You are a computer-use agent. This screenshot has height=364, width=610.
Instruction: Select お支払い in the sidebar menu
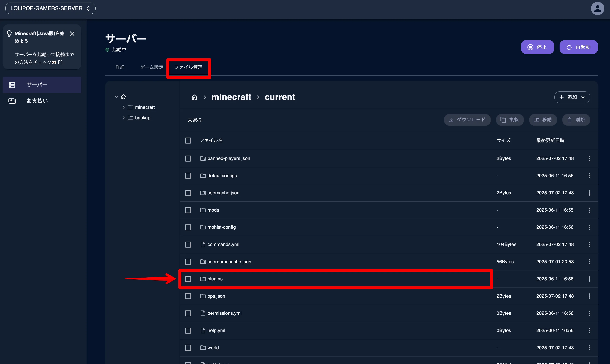click(42, 101)
